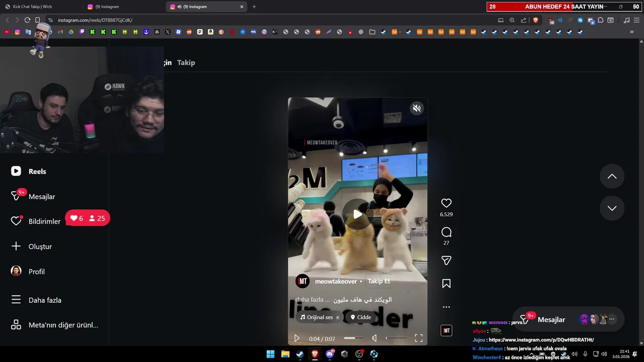Viewport: 644px width, 362px height.
Task: Open the Brave Shields lion icon
Action: coord(535,20)
